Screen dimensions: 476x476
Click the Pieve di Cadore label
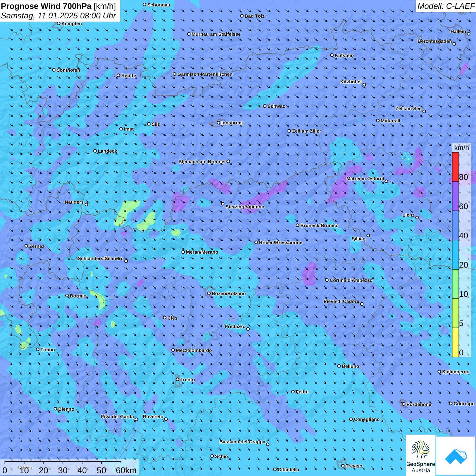tap(341, 301)
